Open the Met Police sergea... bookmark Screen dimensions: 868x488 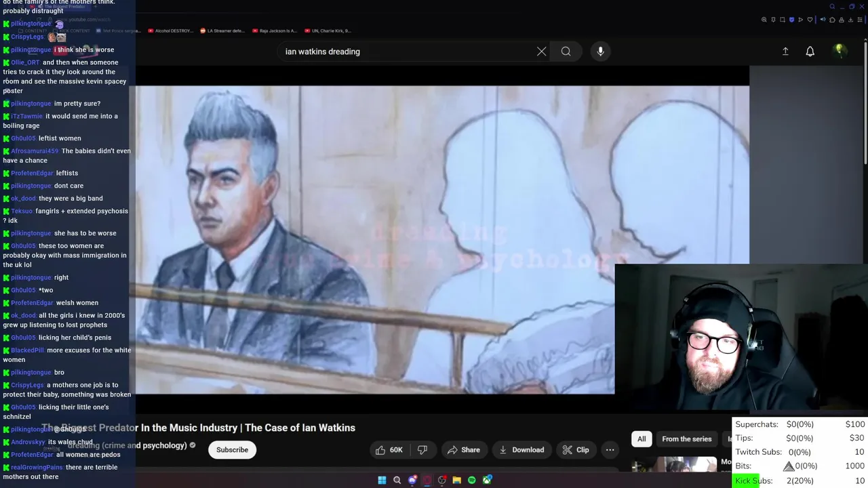tap(118, 30)
